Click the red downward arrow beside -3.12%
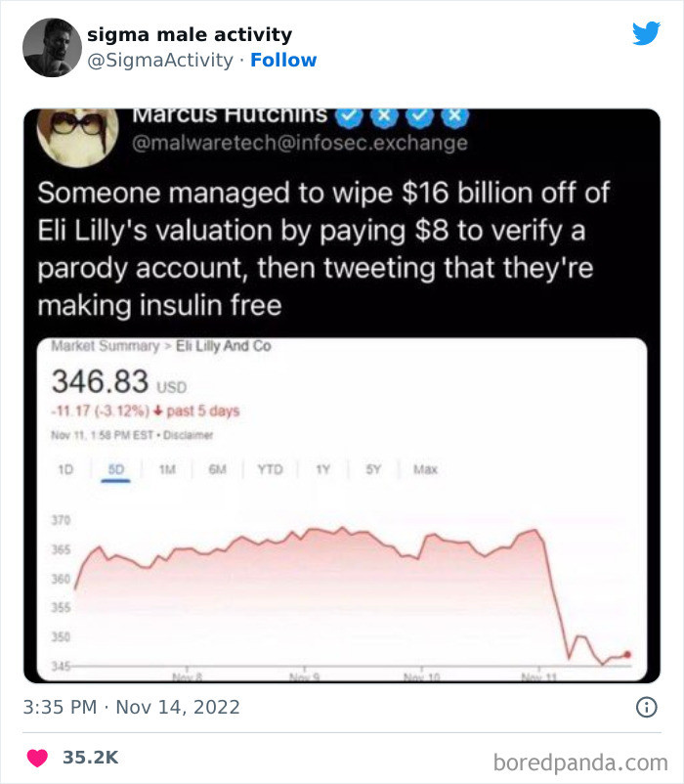The width and height of the screenshot is (684, 784). click(156, 412)
